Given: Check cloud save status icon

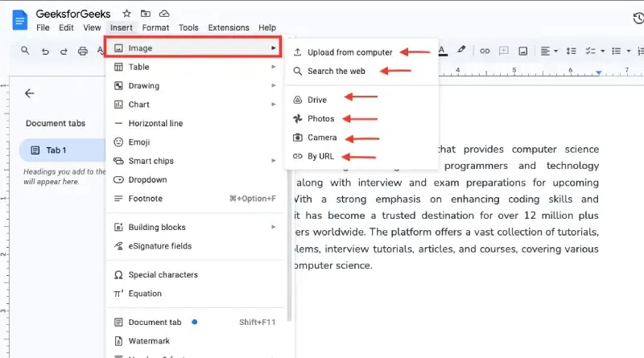Looking at the screenshot, I should (164, 14).
